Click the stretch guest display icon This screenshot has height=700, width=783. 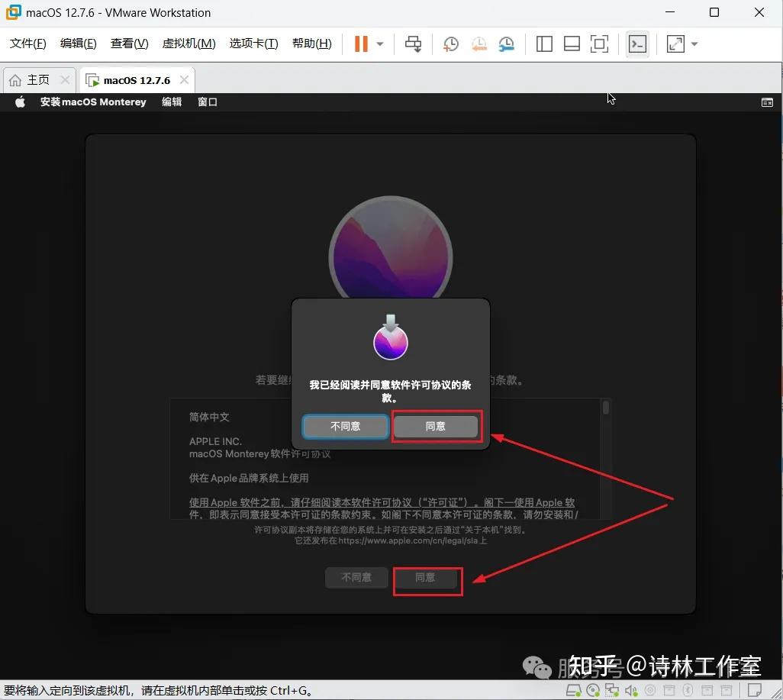point(675,44)
